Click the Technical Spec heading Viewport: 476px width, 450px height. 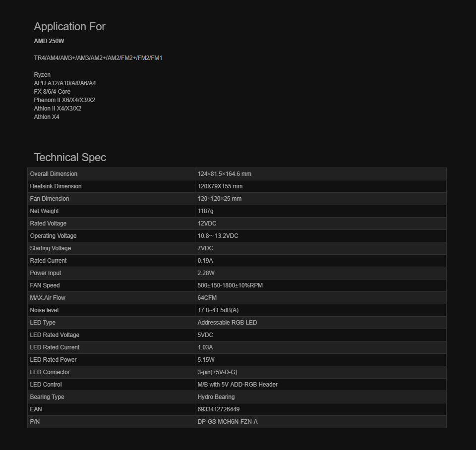click(70, 158)
